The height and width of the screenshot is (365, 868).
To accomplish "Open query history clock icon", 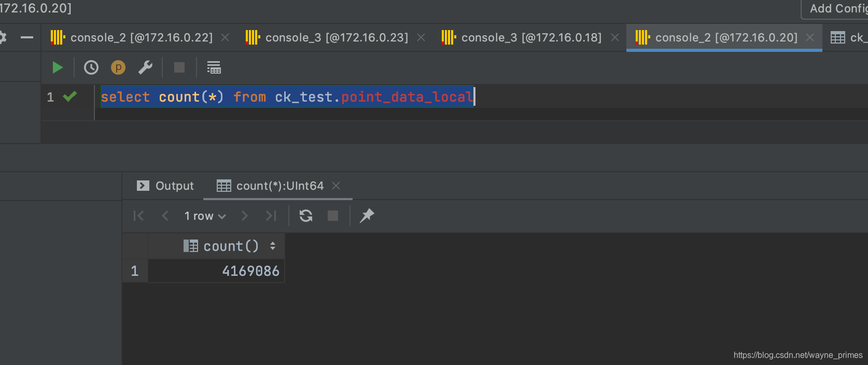I will click(x=91, y=67).
